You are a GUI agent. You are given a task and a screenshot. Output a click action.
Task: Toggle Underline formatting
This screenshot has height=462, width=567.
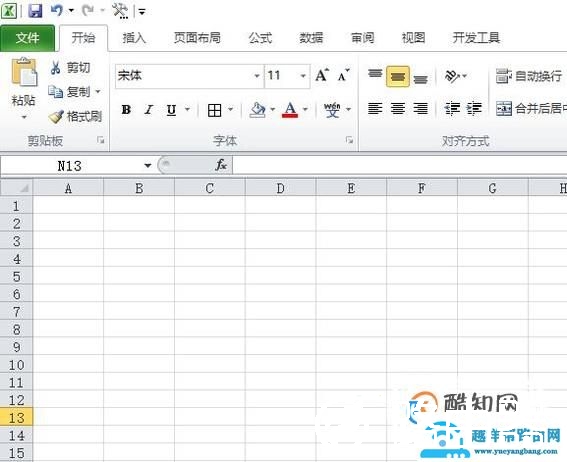pos(171,110)
